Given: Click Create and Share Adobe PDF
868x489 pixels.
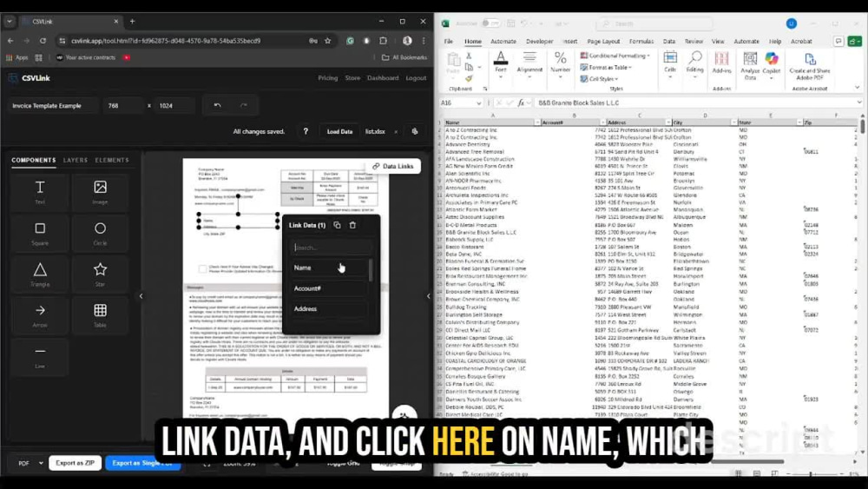Looking at the screenshot, I should (809, 65).
